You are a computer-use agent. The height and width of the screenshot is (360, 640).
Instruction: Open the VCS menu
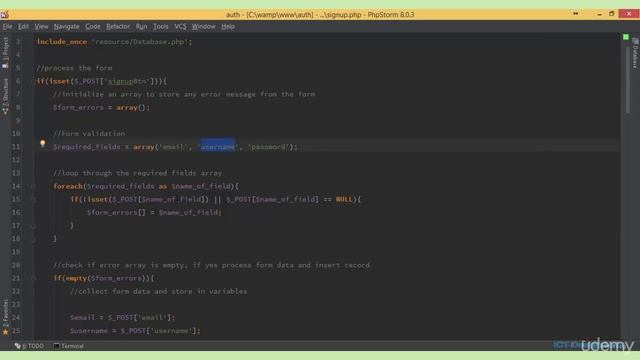point(180,27)
